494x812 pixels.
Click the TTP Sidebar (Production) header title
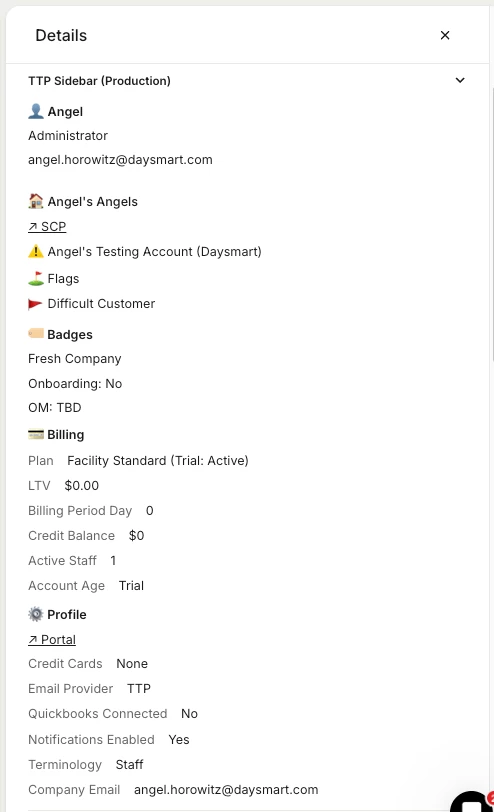(x=99, y=81)
